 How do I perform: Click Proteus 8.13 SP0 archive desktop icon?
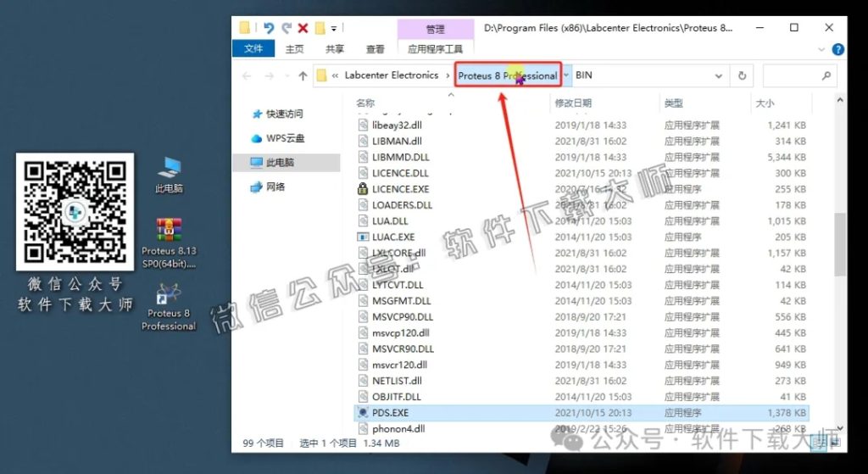pos(169,243)
